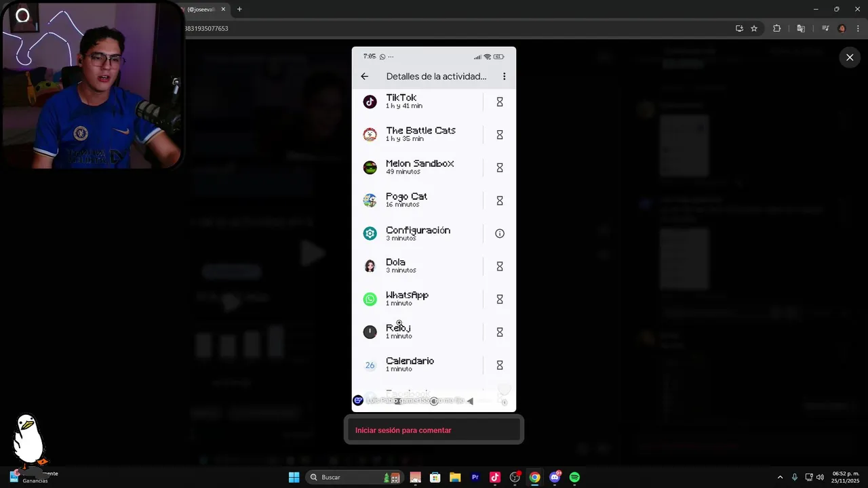The height and width of the screenshot is (488, 868).
Task: Click the Melon Sandbox app icon
Action: click(370, 167)
